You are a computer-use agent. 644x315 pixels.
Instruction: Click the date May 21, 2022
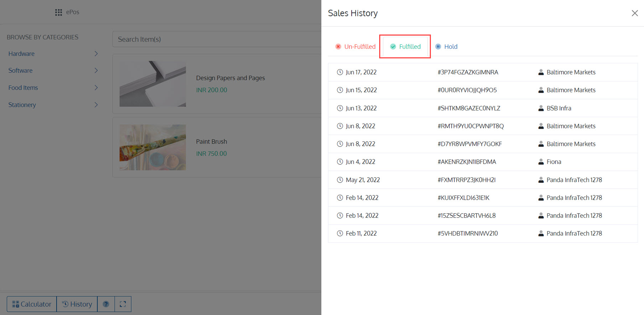(x=363, y=180)
